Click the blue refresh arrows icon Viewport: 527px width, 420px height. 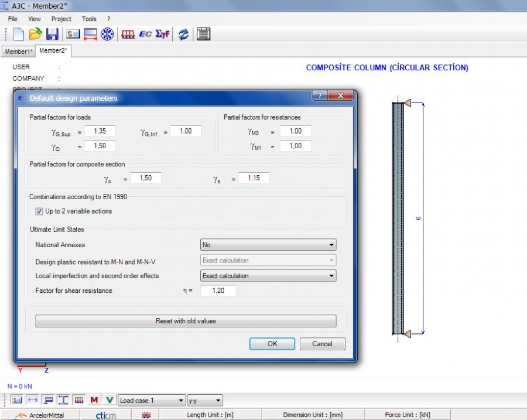click(x=183, y=35)
